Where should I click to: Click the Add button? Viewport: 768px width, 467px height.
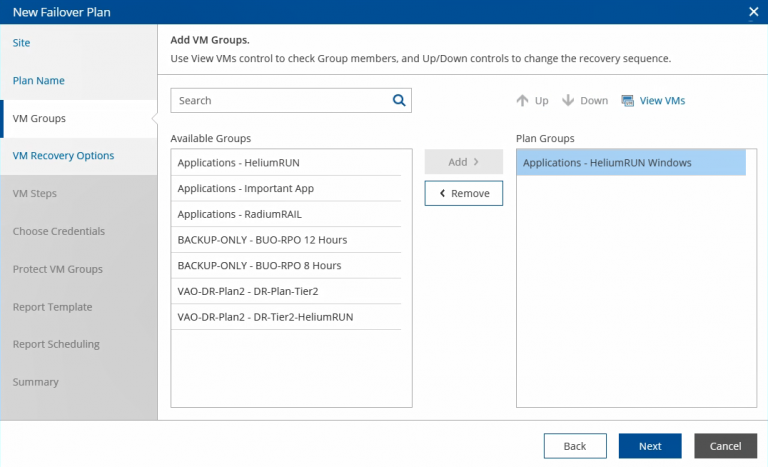pyautogui.click(x=463, y=162)
